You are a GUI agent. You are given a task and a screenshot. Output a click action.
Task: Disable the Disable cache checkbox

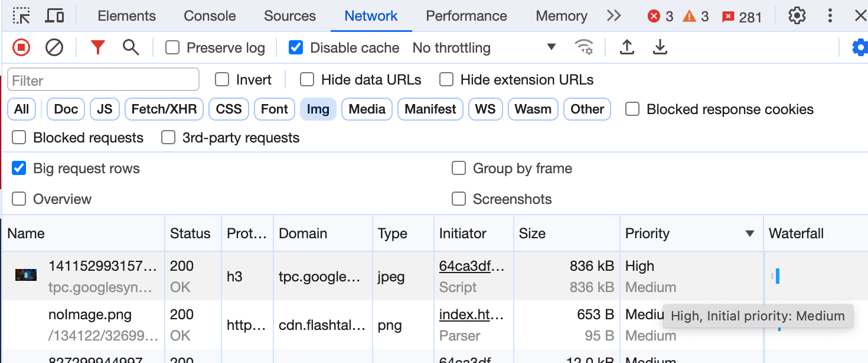tap(296, 47)
